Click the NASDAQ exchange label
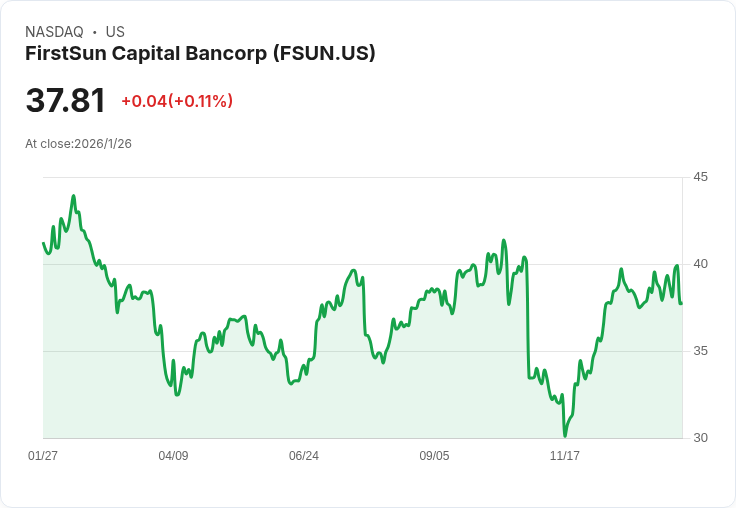The width and height of the screenshot is (736, 508). 54,32
